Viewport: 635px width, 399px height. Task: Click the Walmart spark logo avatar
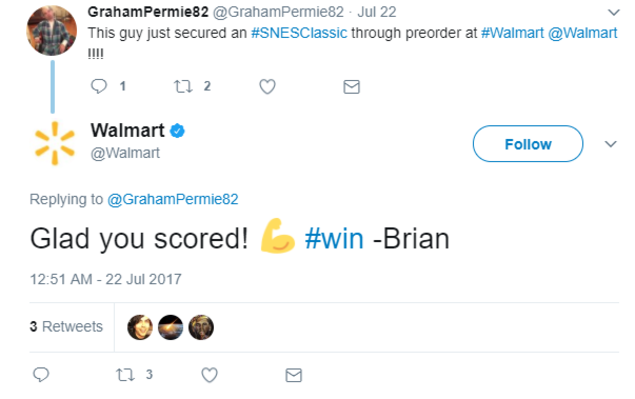[55, 143]
